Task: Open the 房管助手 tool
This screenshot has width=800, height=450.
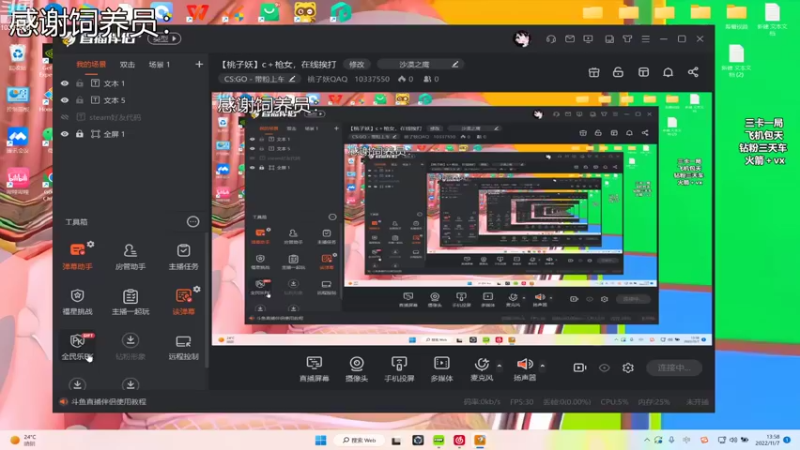Action: point(130,257)
